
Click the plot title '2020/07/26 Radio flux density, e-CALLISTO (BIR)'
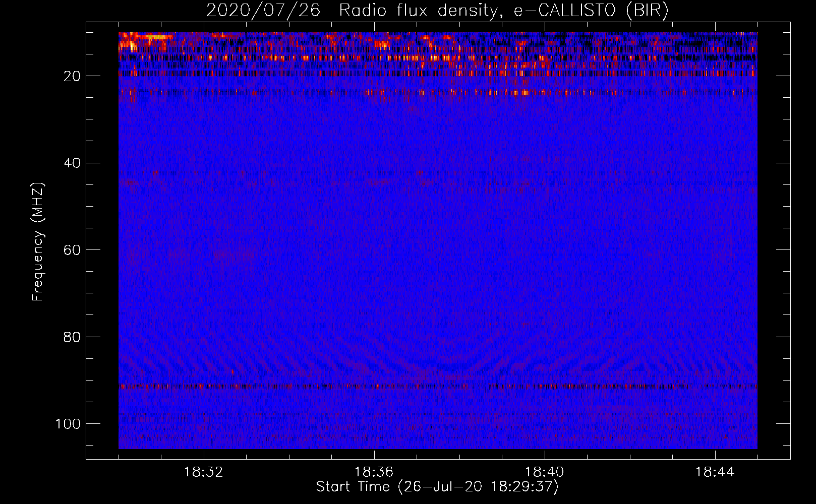click(437, 10)
